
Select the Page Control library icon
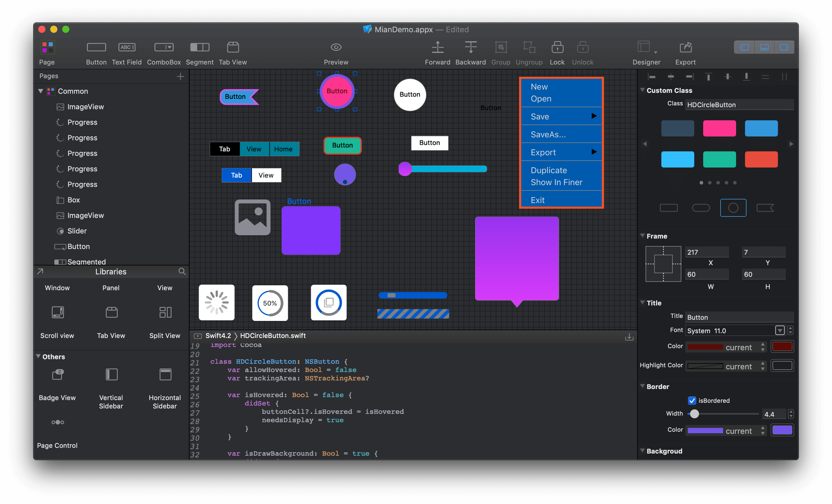coord(57,422)
